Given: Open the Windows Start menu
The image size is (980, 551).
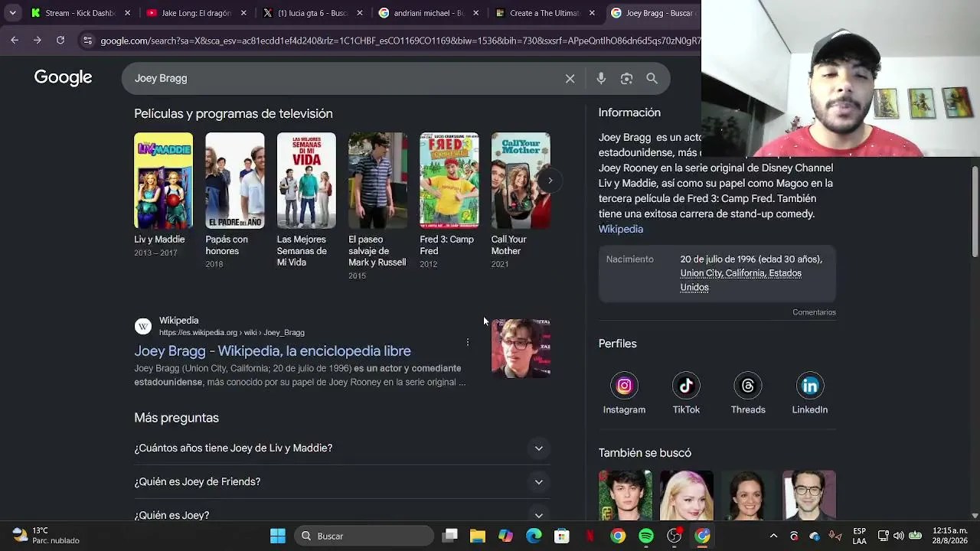Looking at the screenshot, I should (x=278, y=536).
